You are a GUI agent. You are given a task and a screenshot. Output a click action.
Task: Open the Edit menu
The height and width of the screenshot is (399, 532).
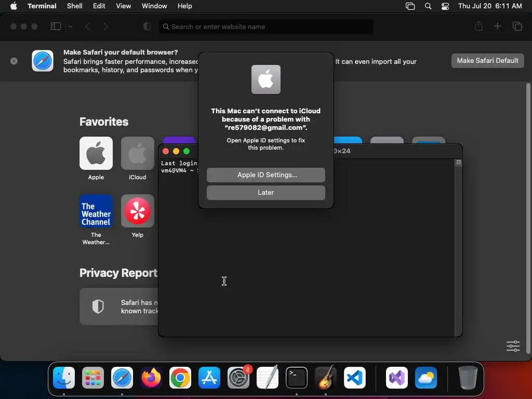pos(99,6)
